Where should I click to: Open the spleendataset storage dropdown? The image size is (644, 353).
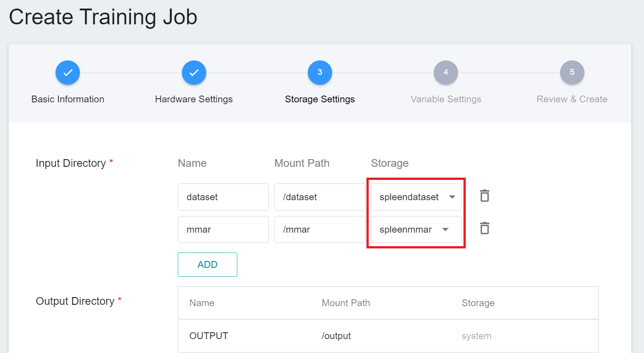tap(416, 197)
